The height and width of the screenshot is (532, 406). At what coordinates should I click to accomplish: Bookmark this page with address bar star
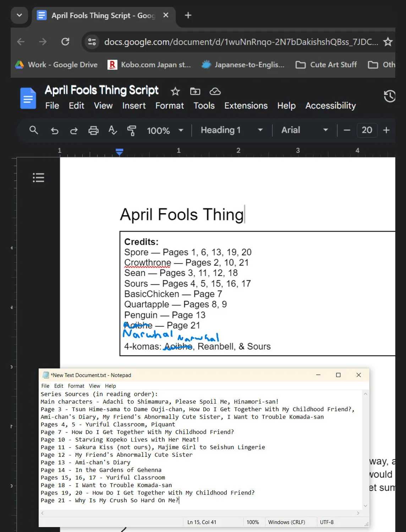(x=388, y=42)
